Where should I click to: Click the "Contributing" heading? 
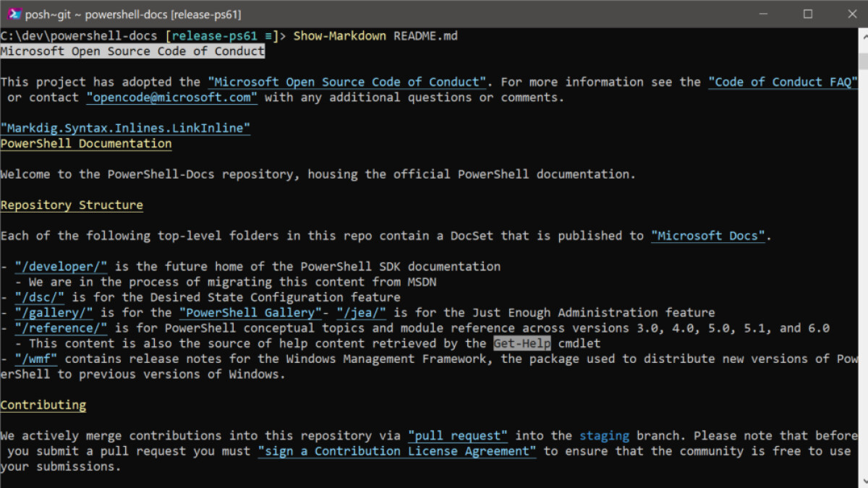click(x=43, y=405)
